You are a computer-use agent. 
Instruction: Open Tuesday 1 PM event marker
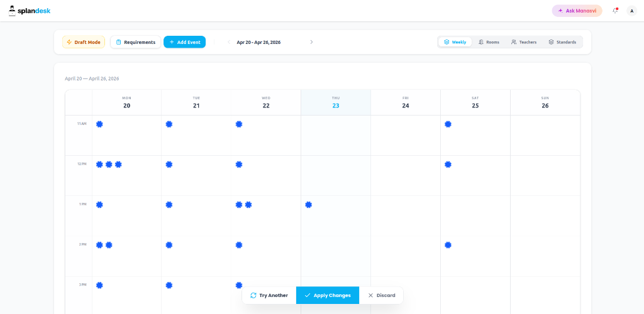click(x=169, y=205)
